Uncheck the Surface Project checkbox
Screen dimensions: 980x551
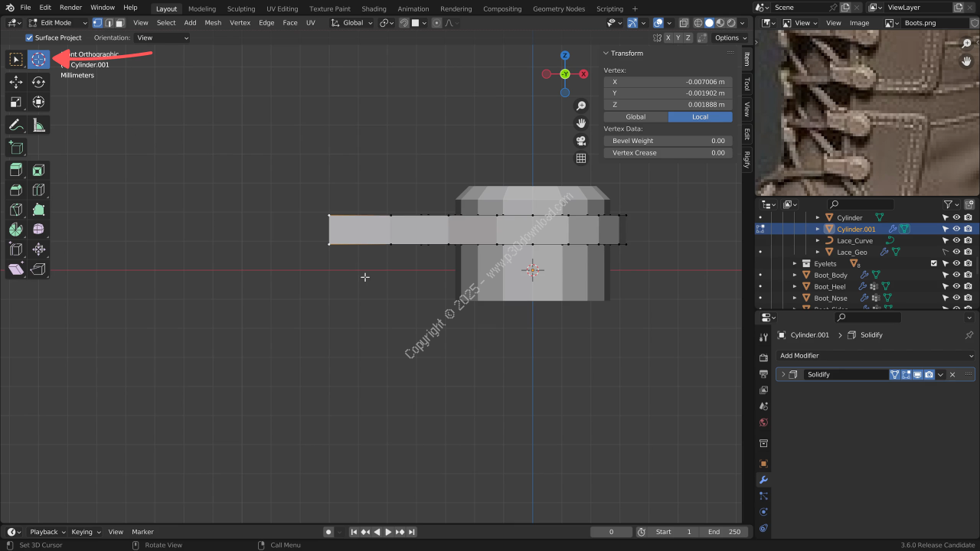[x=30, y=37]
